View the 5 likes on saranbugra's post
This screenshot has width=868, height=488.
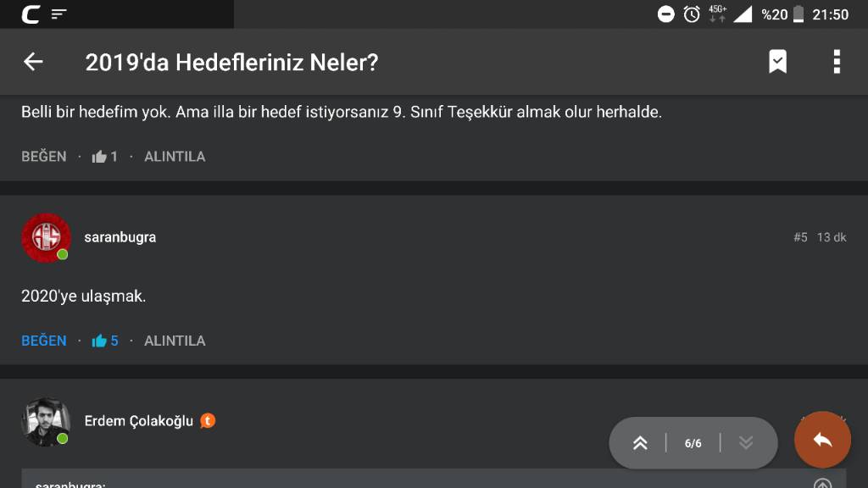click(105, 341)
